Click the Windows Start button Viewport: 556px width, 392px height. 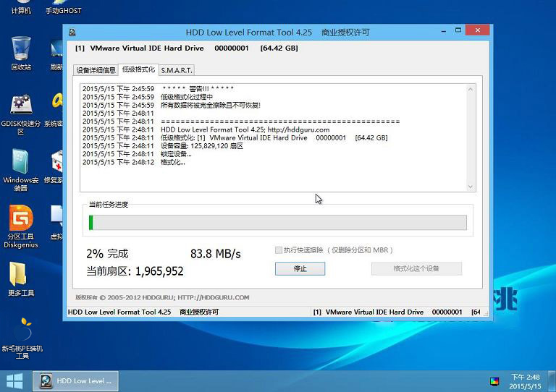[14, 381]
